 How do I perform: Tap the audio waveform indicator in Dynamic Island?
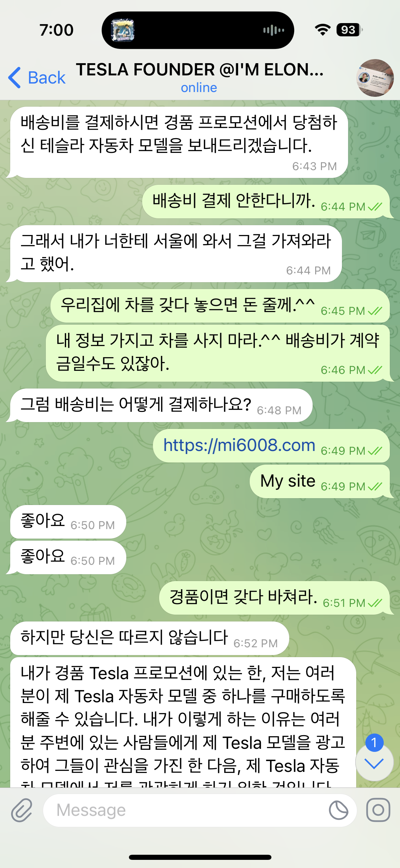click(273, 31)
